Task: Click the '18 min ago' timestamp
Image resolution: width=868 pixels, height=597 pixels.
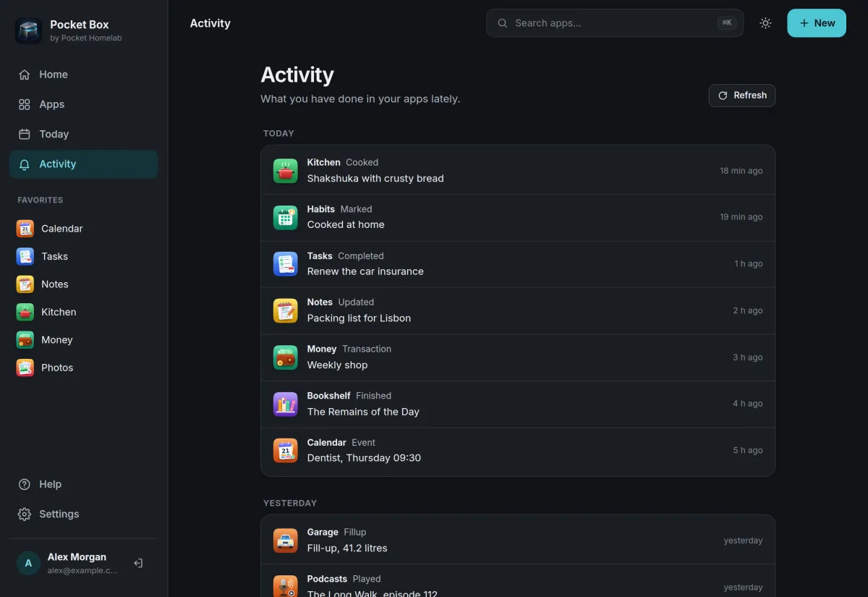Action: pyautogui.click(x=741, y=171)
